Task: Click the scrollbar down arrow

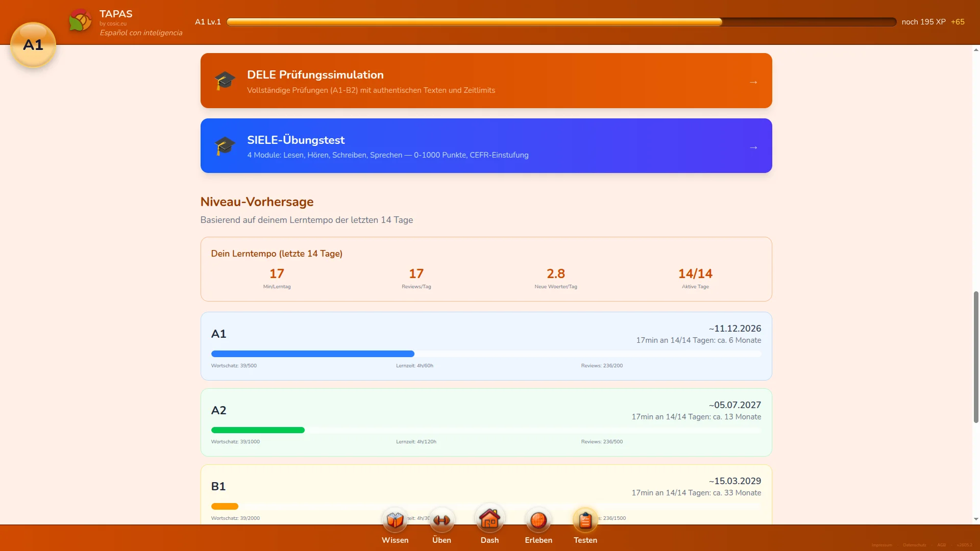Action: [976, 519]
